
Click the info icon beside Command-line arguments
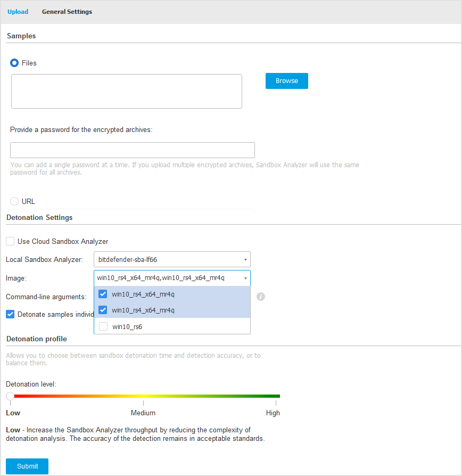[261, 297]
